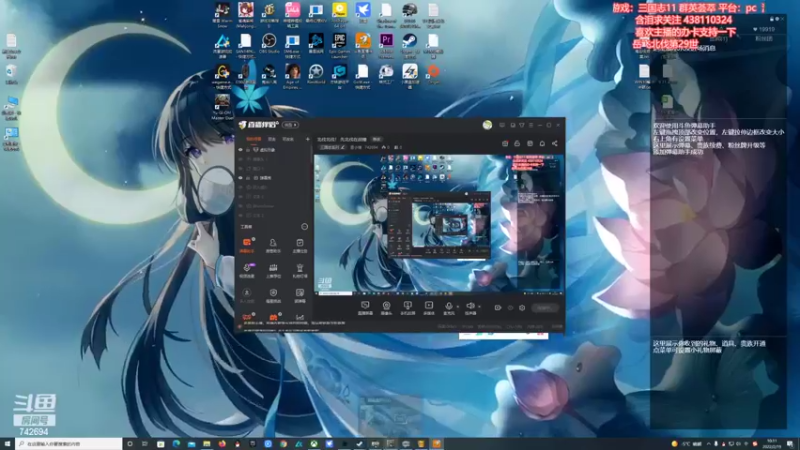Open the Xbox app from the taskbar
This screenshot has height=450, width=800.
coord(314,444)
